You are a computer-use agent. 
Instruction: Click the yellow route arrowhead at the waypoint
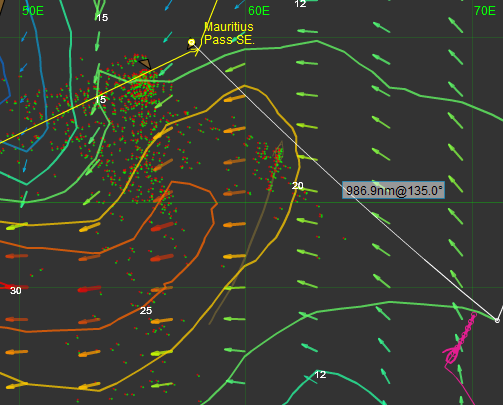(x=195, y=51)
